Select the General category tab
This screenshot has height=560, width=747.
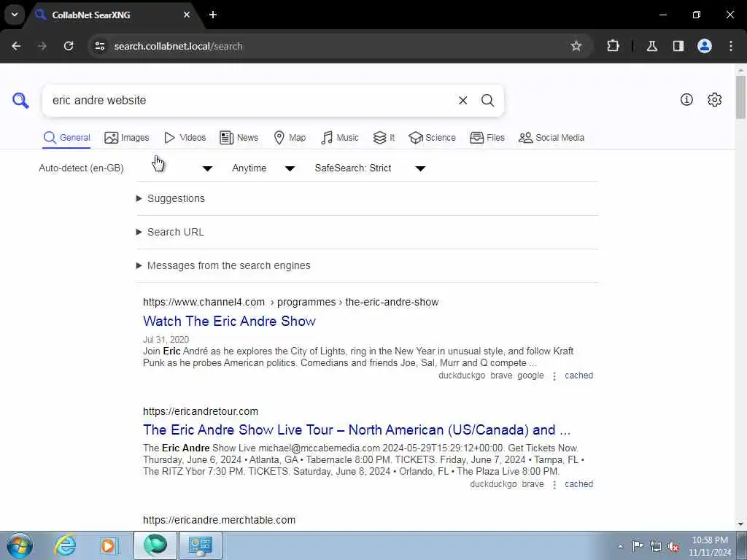pyautogui.click(x=66, y=138)
